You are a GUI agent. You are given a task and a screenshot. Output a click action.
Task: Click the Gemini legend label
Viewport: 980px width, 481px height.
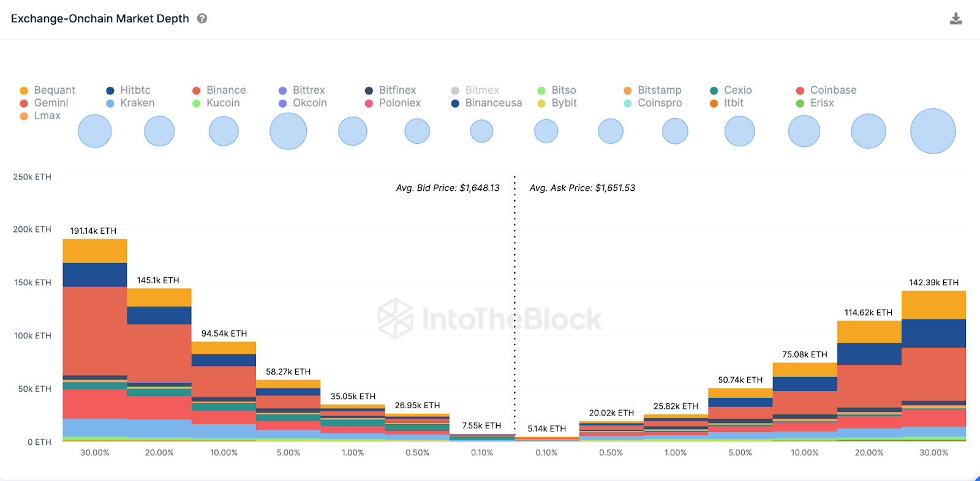pos(51,103)
